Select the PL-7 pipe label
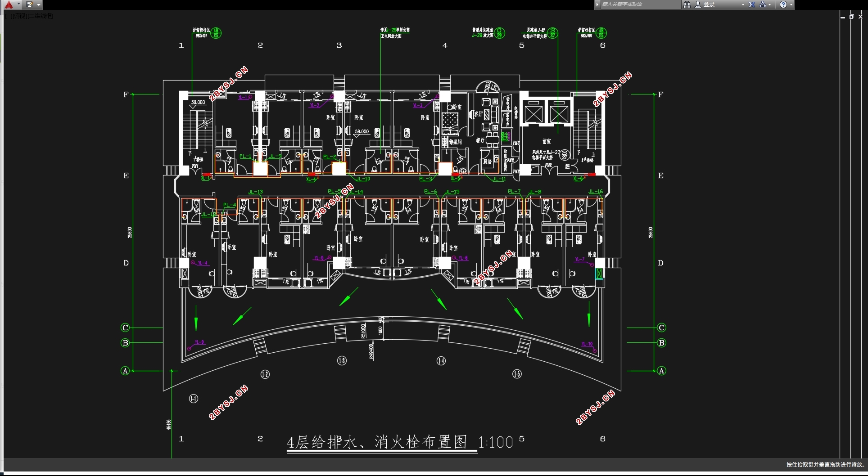The width and height of the screenshot is (868, 476). (514, 191)
